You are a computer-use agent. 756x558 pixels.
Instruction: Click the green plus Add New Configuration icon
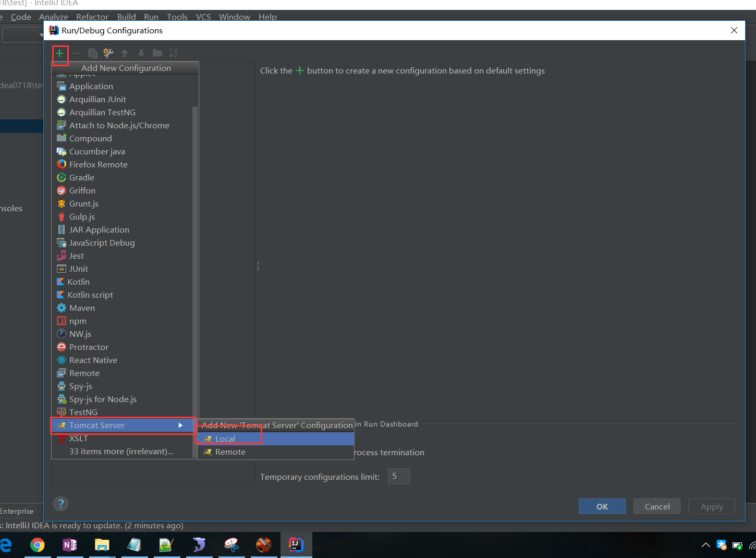pyautogui.click(x=59, y=53)
